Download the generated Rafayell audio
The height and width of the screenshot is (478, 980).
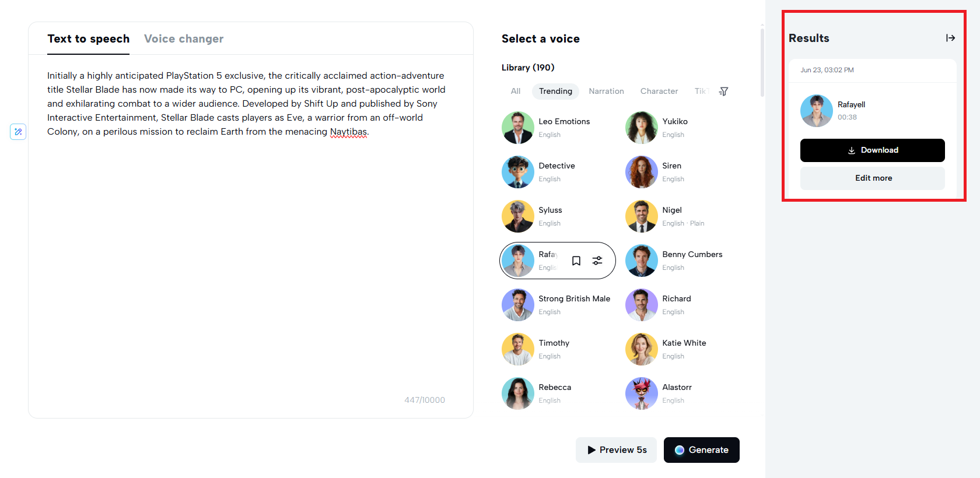pyautogui.click(x=872, y=150)
